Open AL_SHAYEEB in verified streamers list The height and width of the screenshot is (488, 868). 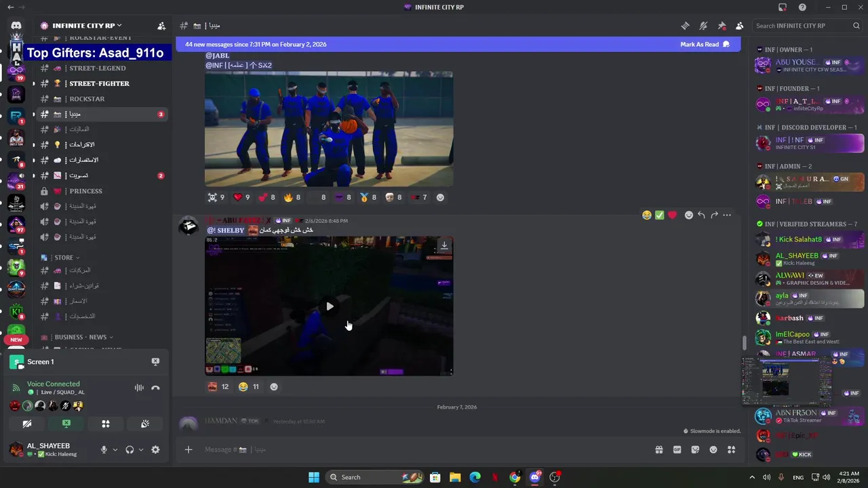pos(810,259)
